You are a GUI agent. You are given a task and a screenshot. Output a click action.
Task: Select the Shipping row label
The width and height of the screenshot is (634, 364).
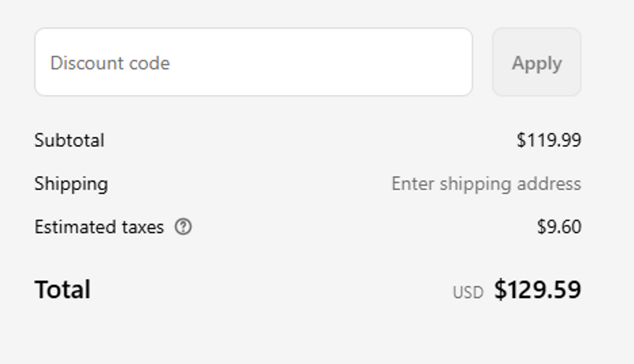[x=71, y=184]
